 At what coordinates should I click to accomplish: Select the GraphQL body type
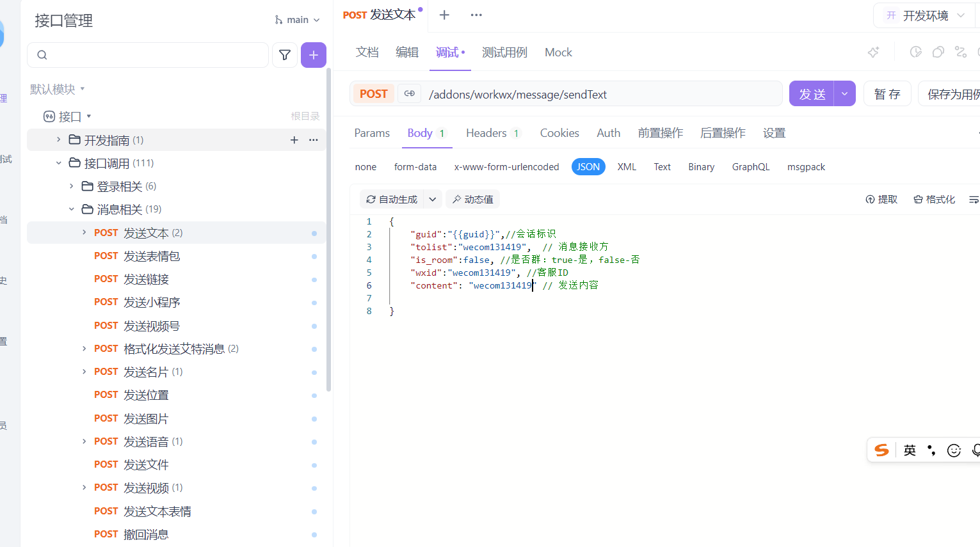pyautogui.click(x=751, y=167)
